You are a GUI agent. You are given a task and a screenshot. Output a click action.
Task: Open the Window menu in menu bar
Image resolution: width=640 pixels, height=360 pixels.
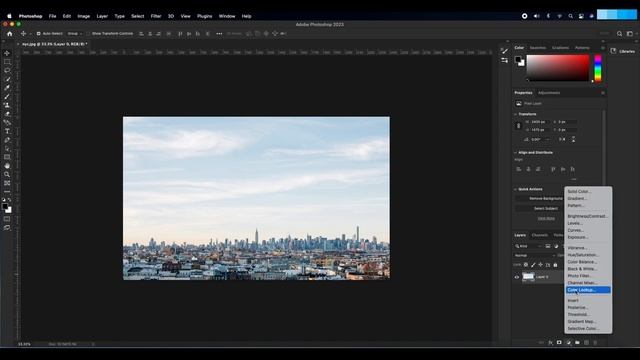[x=227, y=16]
